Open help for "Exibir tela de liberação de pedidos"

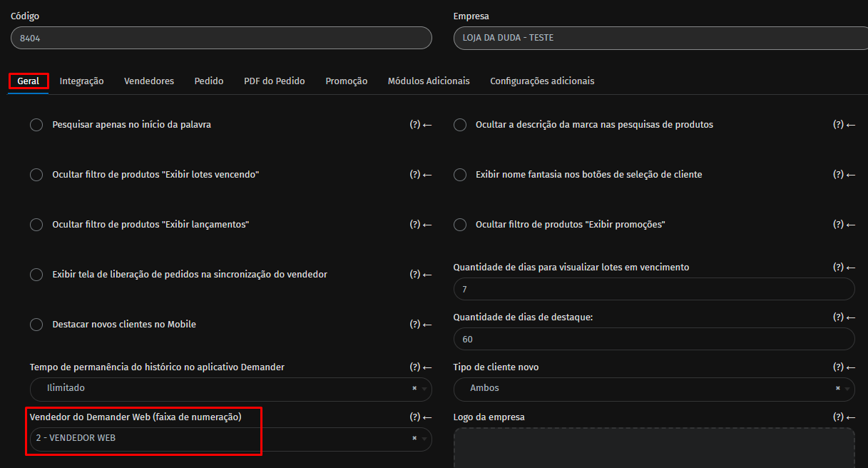click(x=415, y=275)
